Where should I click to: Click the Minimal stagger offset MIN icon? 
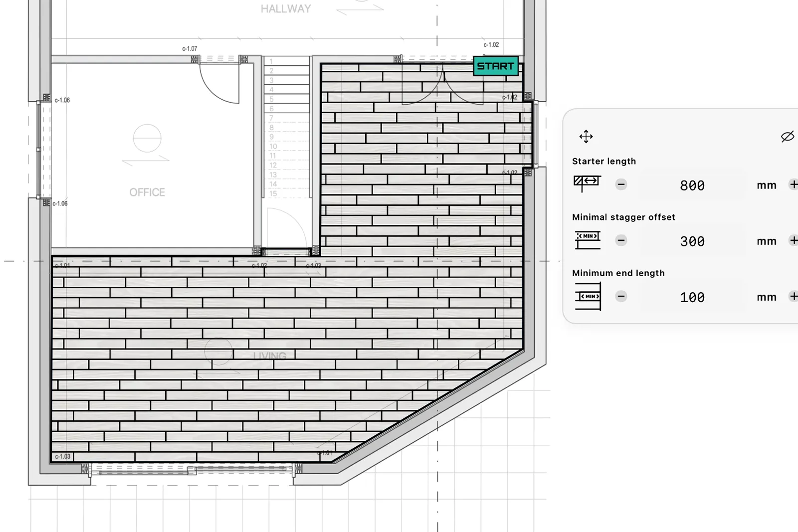(588, 239)
